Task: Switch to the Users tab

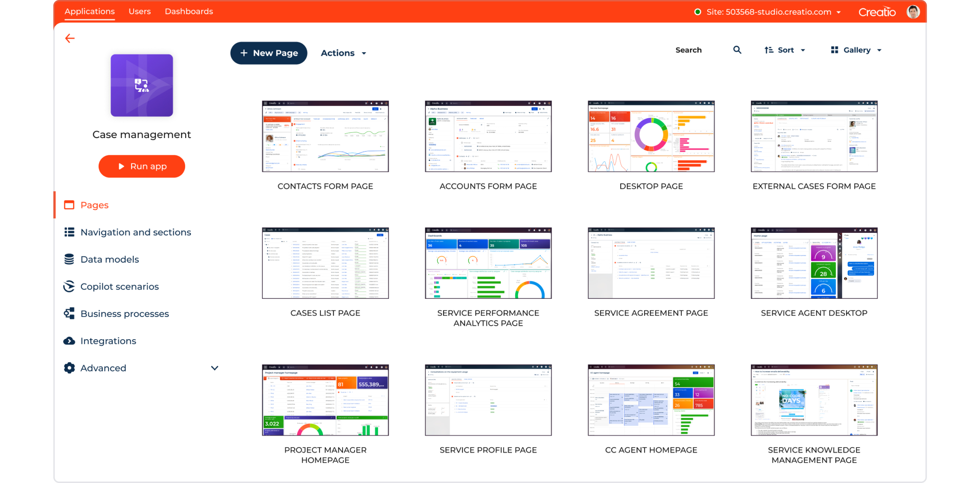Action: pos(140,12)
